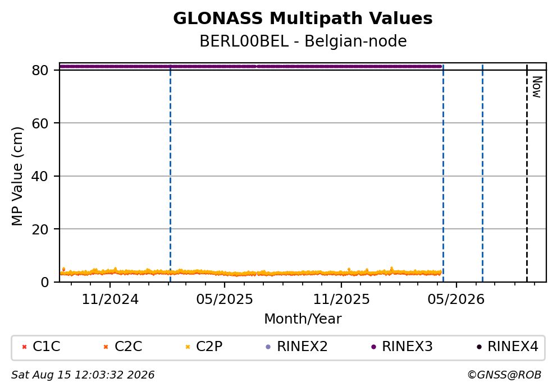The width and height of the screenshot is (557, 392).
Task: Click the orange multipath data series
Action: coord(250,273)
